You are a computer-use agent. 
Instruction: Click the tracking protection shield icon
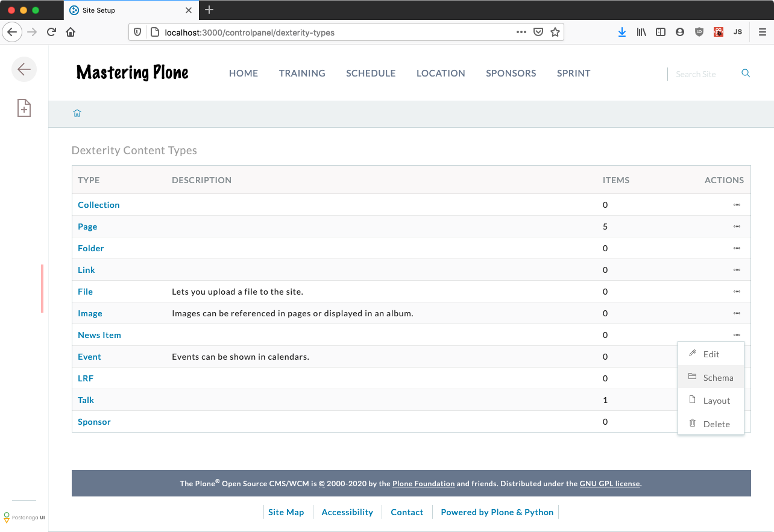137,32
